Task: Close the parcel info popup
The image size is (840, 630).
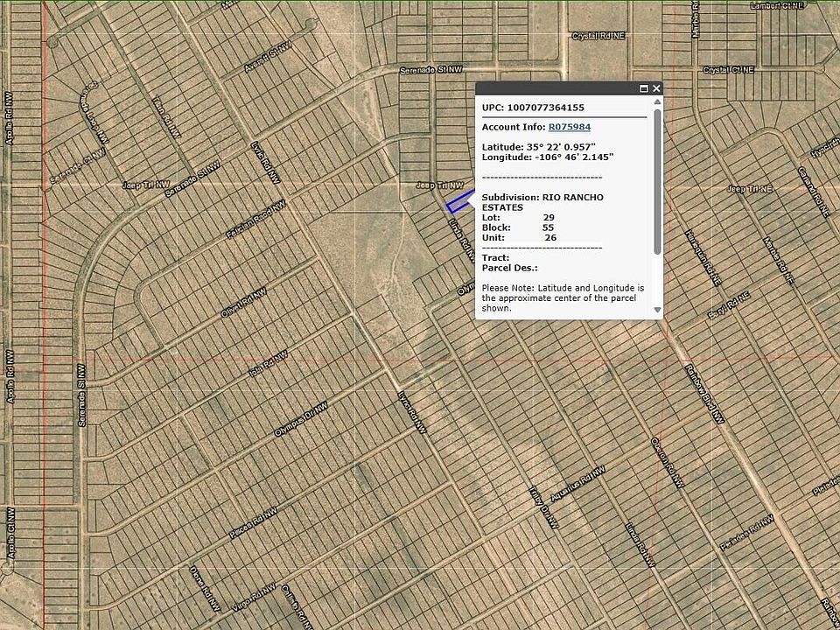Action: pyautogui.click(x=656, y=88)
